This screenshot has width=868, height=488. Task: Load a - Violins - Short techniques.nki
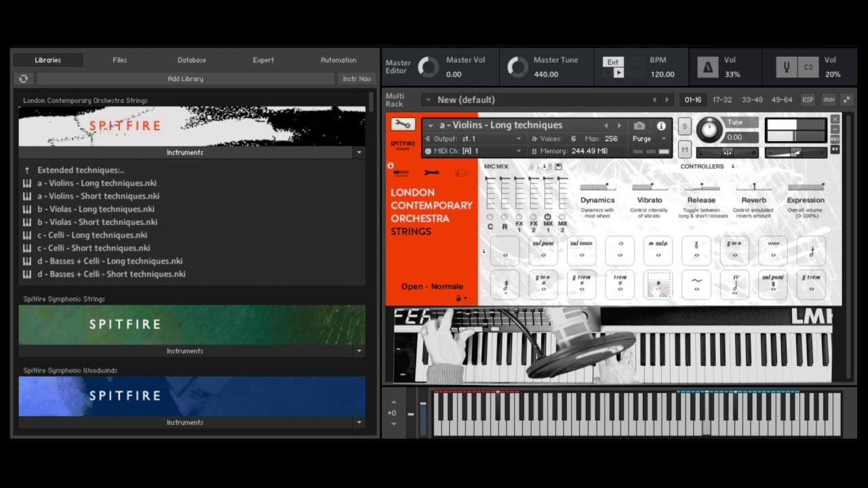point(98,196)
